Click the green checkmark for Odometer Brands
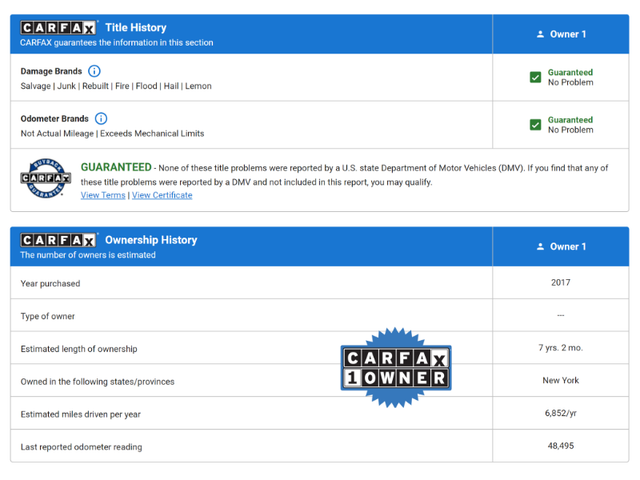Image resolution: width=640 pixels, height=480 pixels. (x=536, y=124)
